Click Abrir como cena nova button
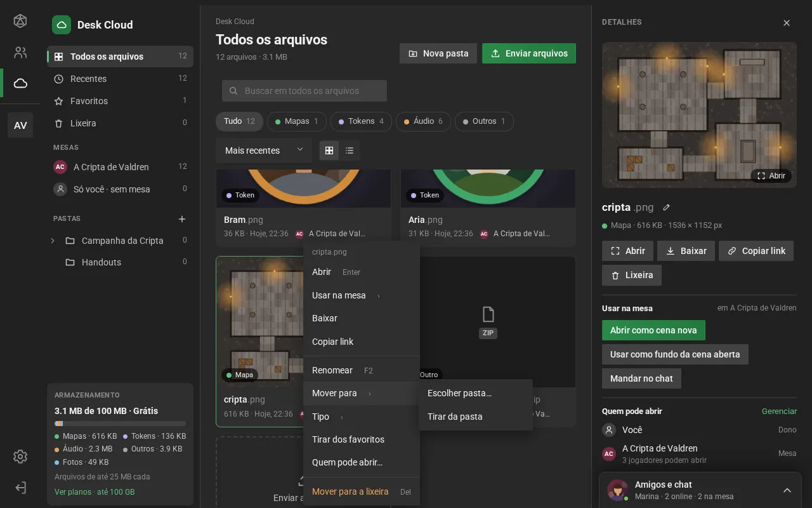Viewport: 812px width, 508px height. pos(653,330)
